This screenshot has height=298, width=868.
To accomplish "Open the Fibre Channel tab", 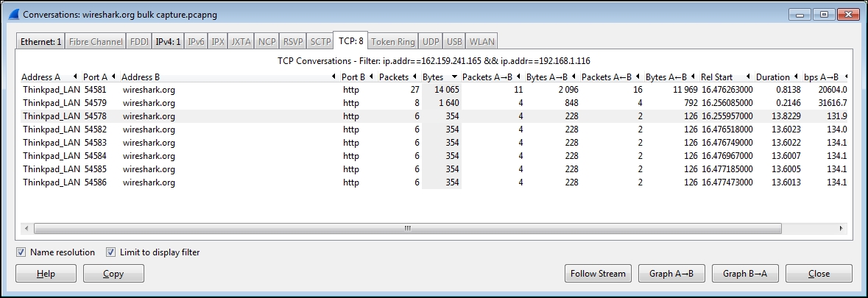I will 96,41.
